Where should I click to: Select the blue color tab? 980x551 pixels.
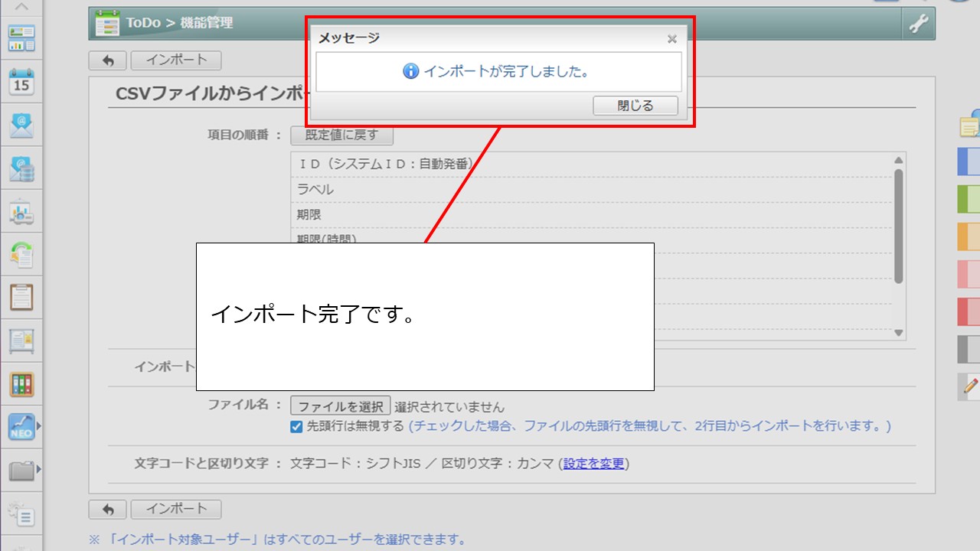(969, 161)
